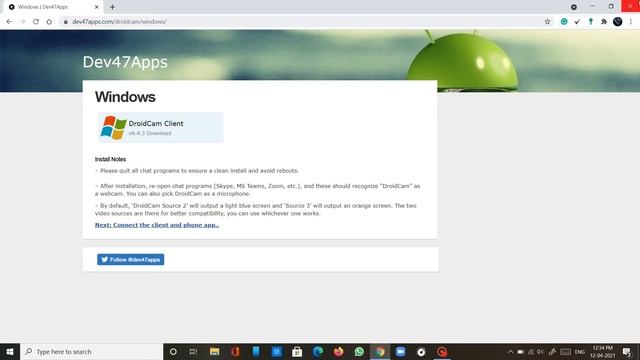Image resolution: width=640 pixels, height=360 pixels.
Task: Click the Type here to search box
Action: coord(91,351)
